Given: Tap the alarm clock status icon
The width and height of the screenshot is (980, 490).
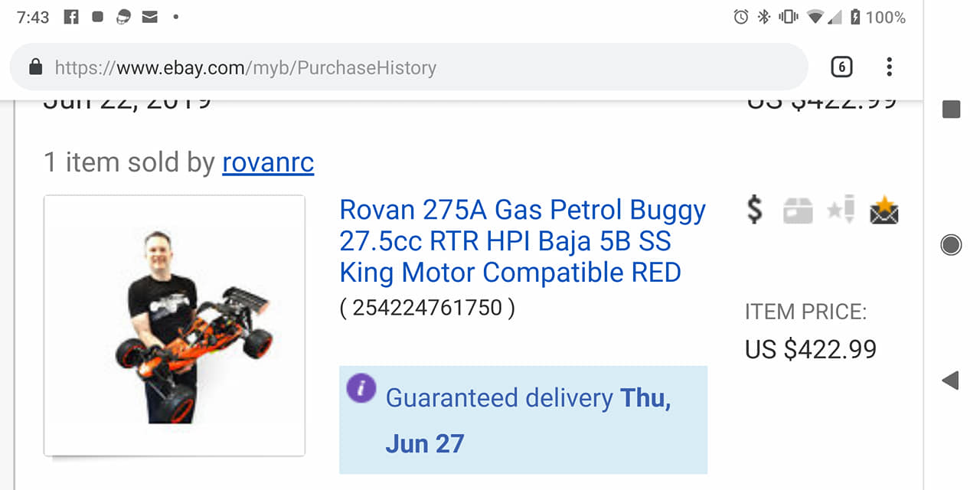Looking at the screenshot, I should coord(740,17).
